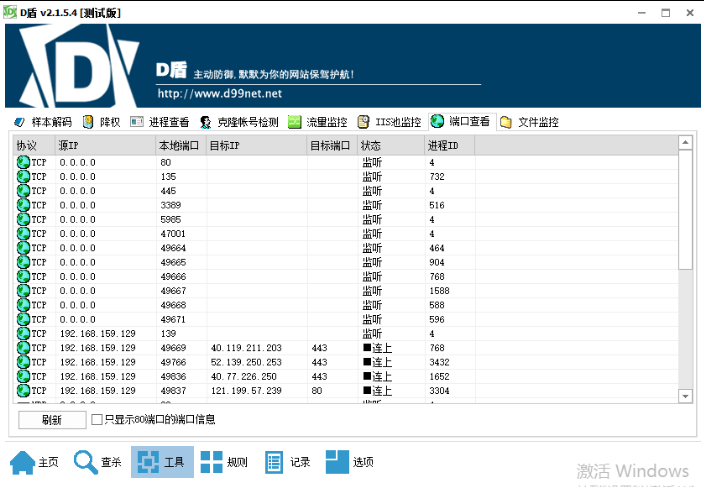Maximize the D盾 window
This screenshot has width=704, height=487.
point(666,13)
